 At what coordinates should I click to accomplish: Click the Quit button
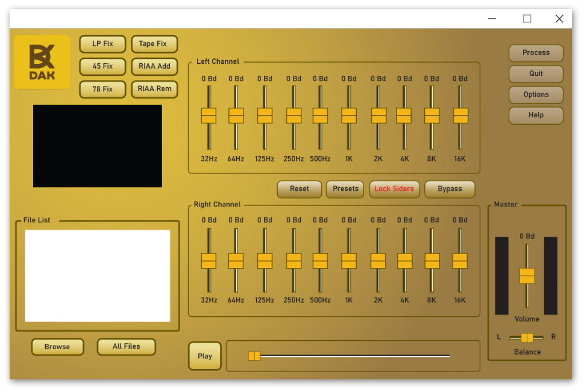[x=536, y=73]
